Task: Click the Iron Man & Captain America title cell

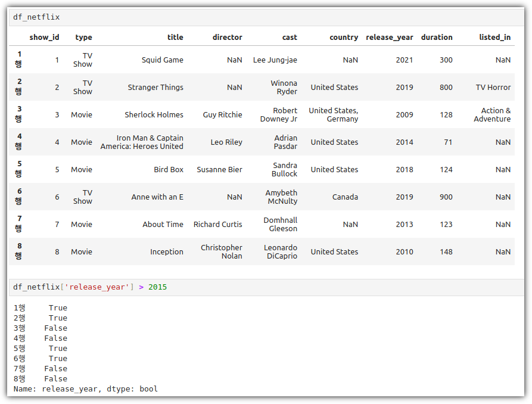Action: [142, 142]
